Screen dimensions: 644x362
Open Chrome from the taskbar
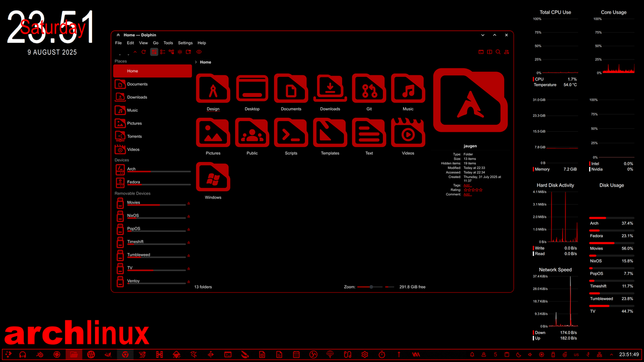(125, 354)
